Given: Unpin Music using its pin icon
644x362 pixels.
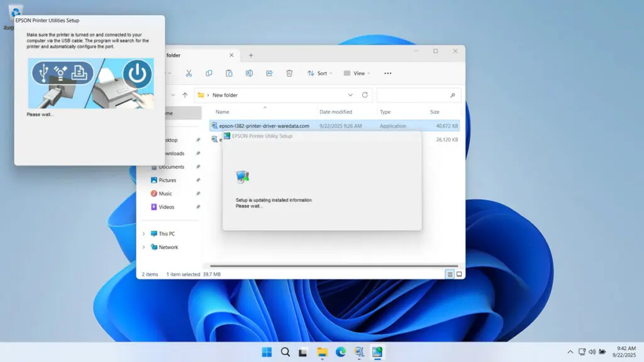Looking at the screenshot, I should tap(198, 194).
